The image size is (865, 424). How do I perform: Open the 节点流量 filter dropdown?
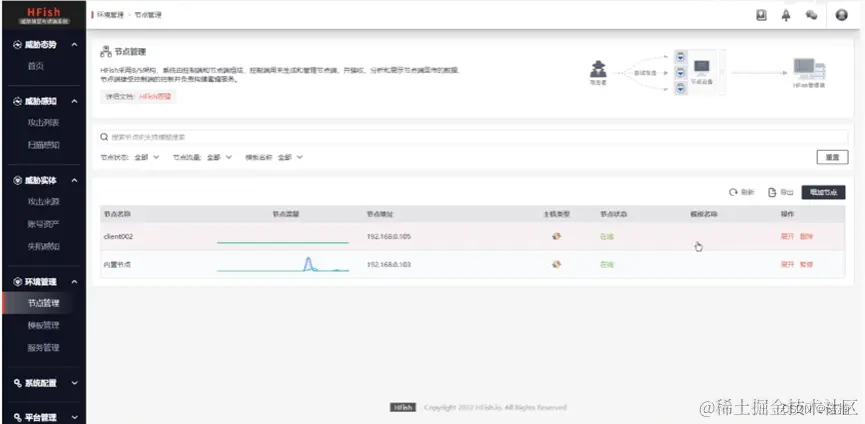(x=219, y=157)
